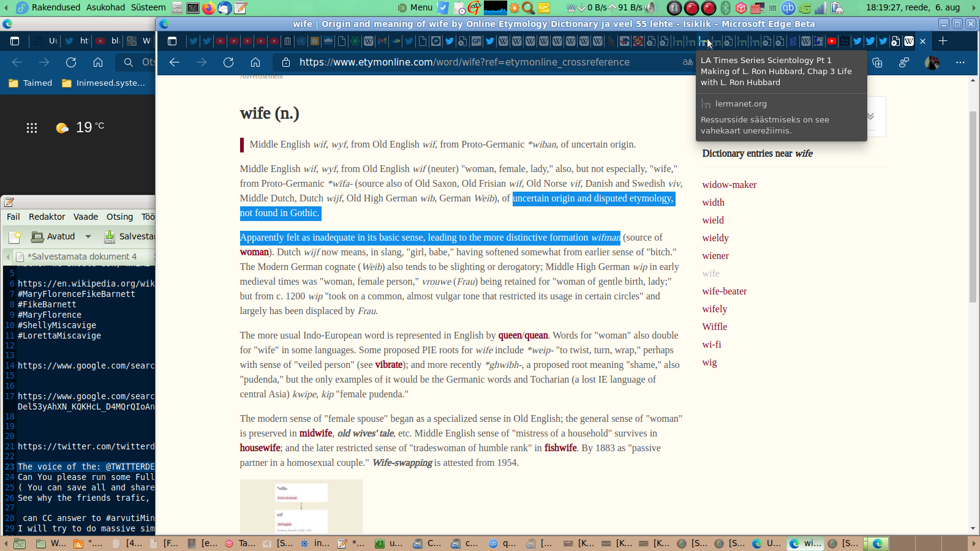The height and width of the screenshot is (551, 980).
Task: Expand the chevron panel beside the tooltip
Action: [870, 116]
